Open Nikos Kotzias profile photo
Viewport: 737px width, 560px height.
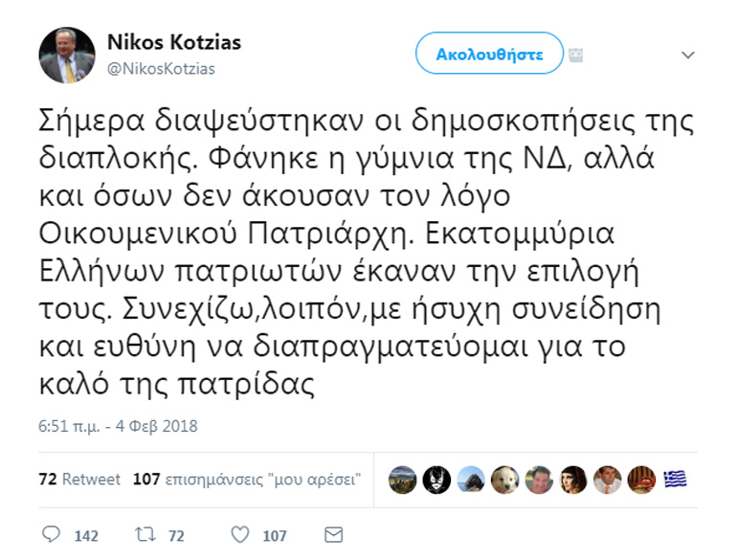coord(67,55)
